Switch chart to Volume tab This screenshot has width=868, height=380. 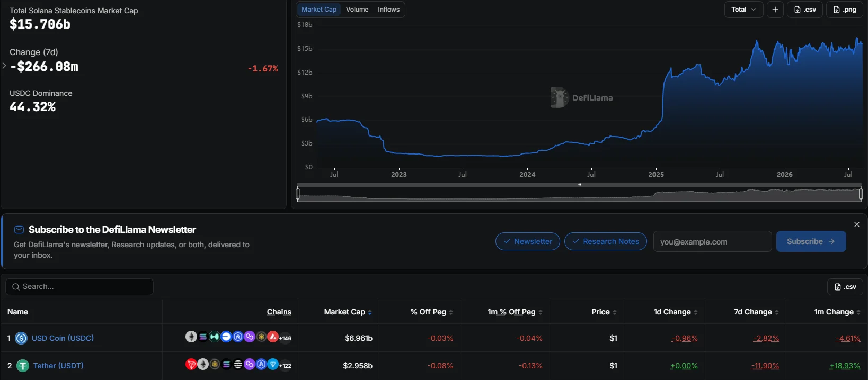(357, 10)
